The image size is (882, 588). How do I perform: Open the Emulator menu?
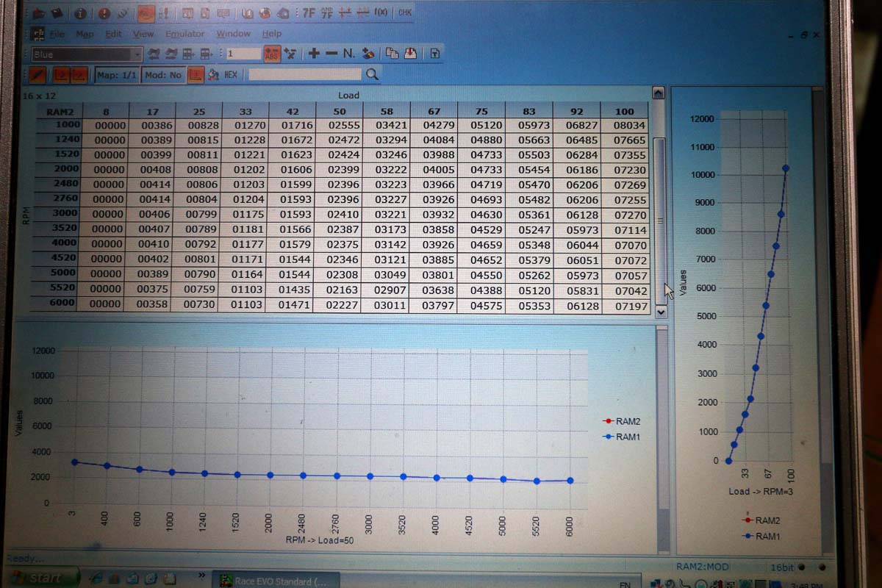[x=184, y=34]
